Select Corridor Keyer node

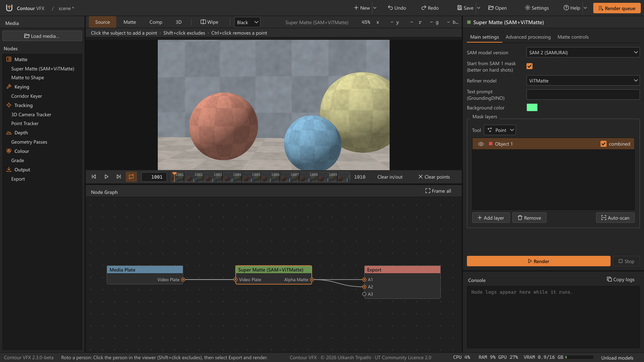(27, 96)
